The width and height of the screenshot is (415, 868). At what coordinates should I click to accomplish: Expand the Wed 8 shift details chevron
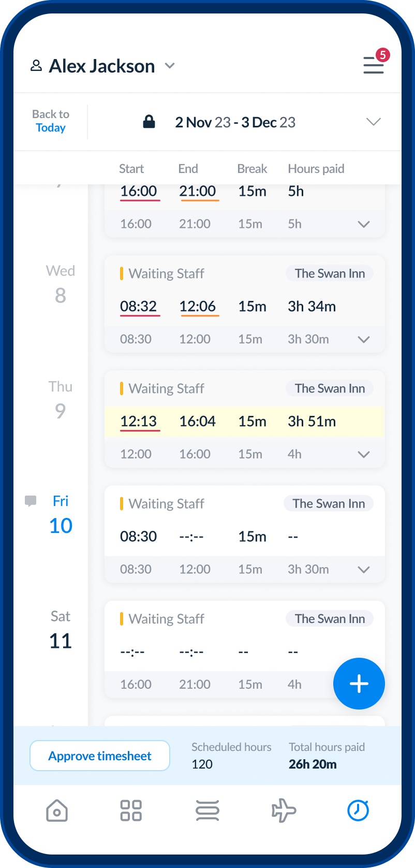point(364,340)
